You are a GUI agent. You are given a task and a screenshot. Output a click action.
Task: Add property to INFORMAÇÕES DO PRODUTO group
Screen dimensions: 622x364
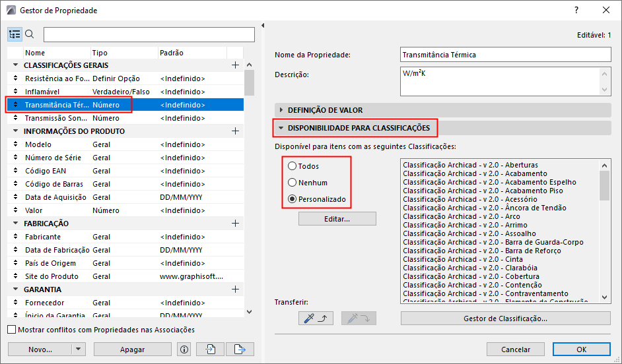coord(235,131)
